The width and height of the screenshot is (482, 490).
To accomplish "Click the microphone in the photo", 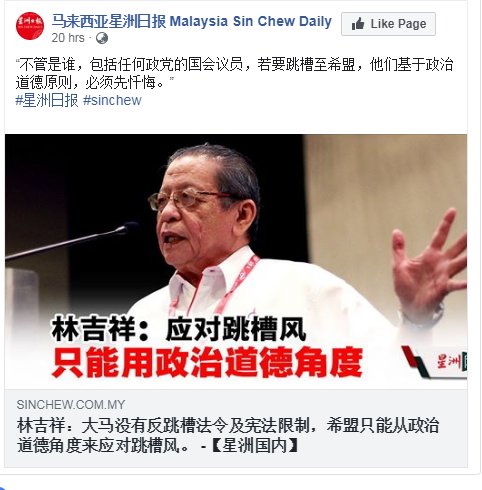I will pyautogui.click(x=72, y=240).
